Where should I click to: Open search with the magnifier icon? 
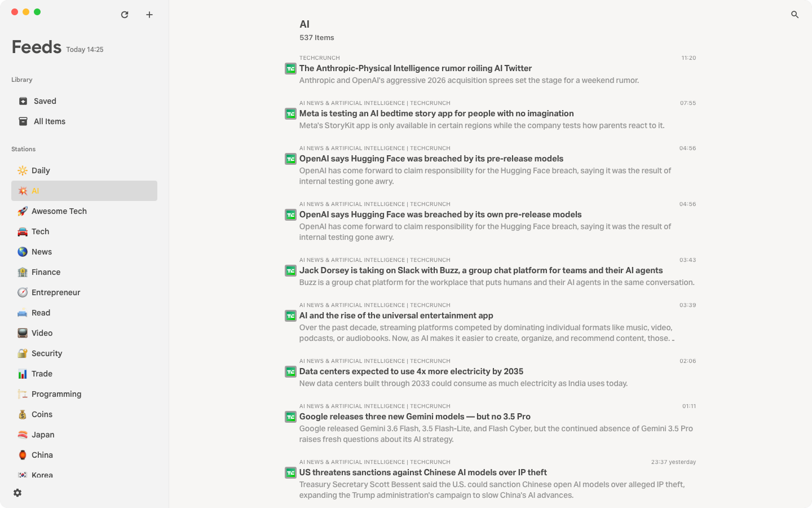[795, 15]
